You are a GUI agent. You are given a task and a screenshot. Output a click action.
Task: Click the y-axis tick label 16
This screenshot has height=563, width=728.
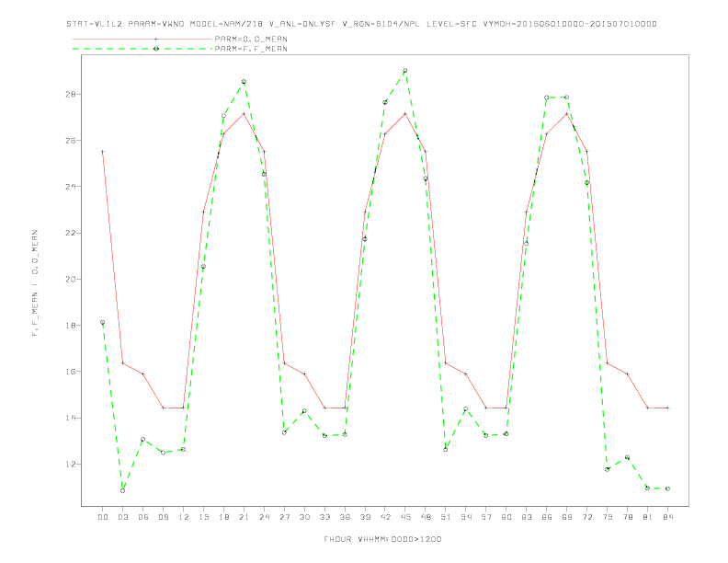click(71, 372)
